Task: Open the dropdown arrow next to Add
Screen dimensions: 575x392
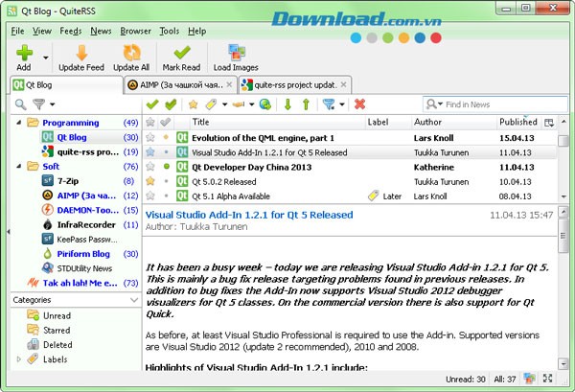Action: coord(47,58)
